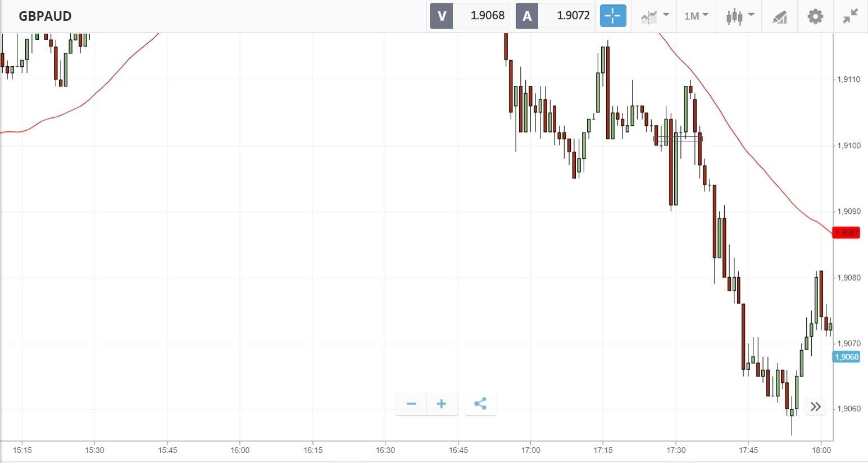The image size is (868, 463).
Task: Open the 1M timeframe dropdown
Action: coord(696,16)
